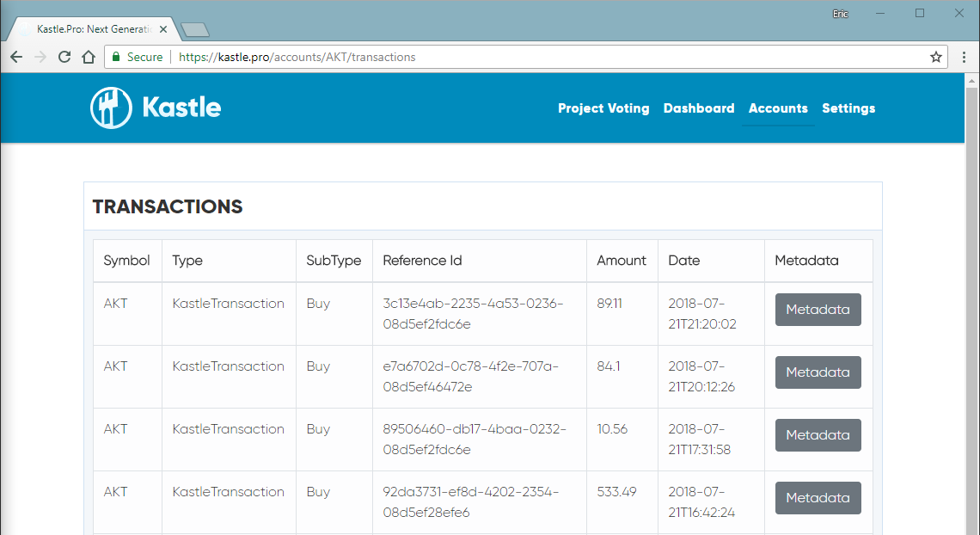The image size is (980, 535).
Task: Select reference id starting with 92da3731
Action: coord(470,501)
